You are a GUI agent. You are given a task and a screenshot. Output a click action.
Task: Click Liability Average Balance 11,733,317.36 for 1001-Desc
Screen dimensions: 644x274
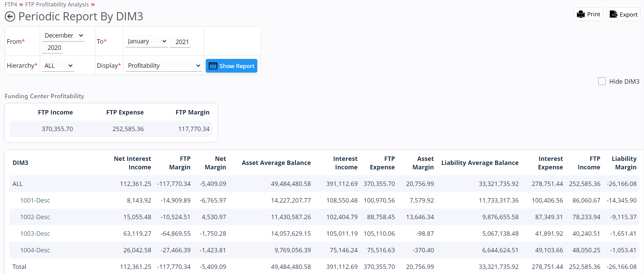point(499,201)
